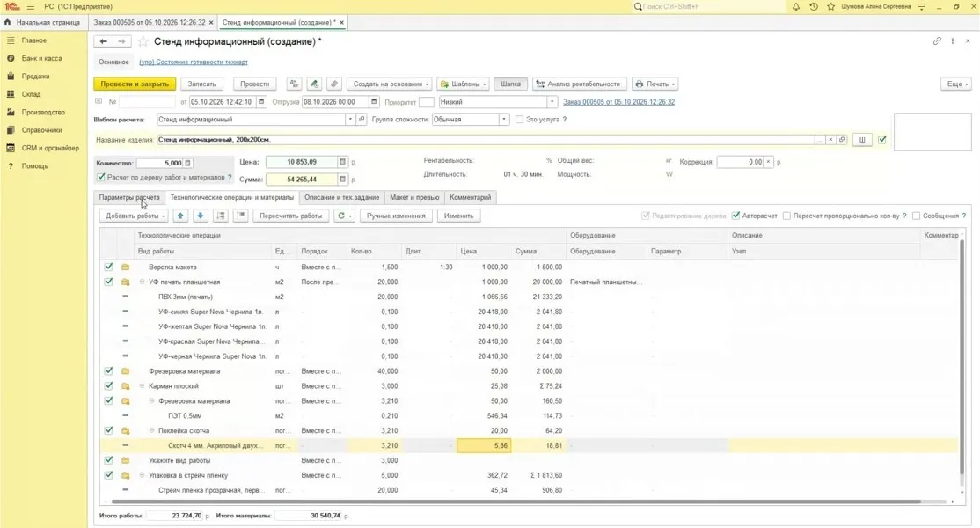Viewport: 980px width, 528px height.
Task: Enable Пересчет пропорционально кол-ву checkbox
Action: (786, 216)
